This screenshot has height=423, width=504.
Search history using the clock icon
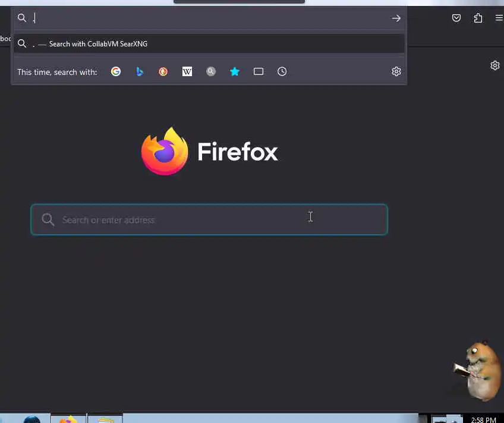point(282,71)
